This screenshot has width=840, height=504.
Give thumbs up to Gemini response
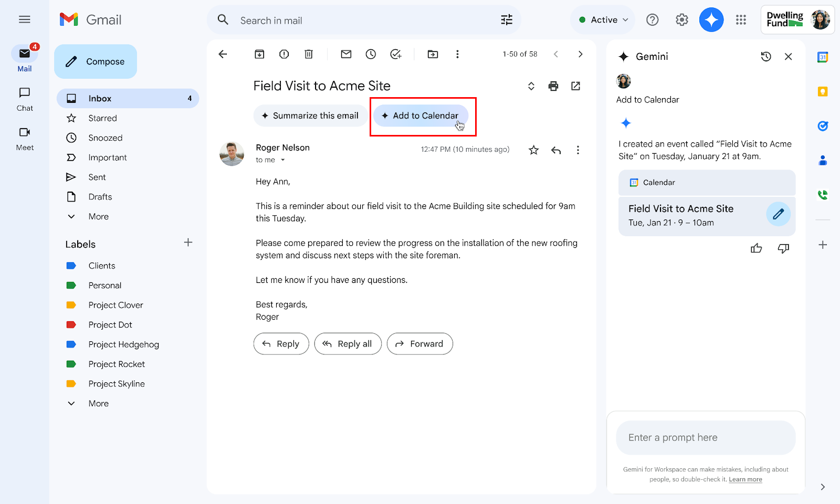756,248
